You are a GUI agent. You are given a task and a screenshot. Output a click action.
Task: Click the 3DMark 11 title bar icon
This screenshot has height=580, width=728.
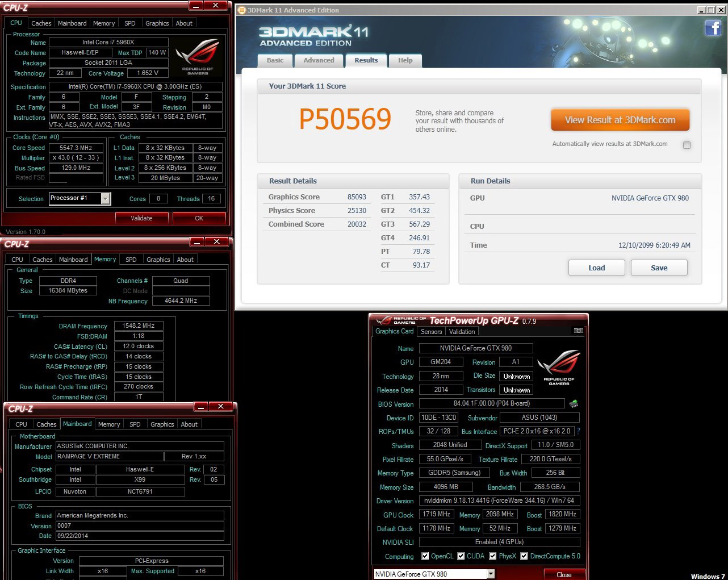tap(241, 10)
